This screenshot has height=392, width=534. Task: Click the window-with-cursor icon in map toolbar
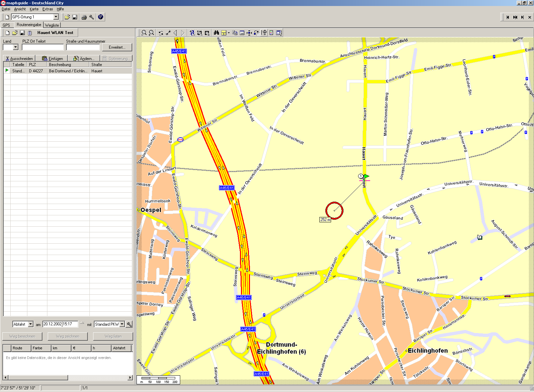tap(279, 33)
